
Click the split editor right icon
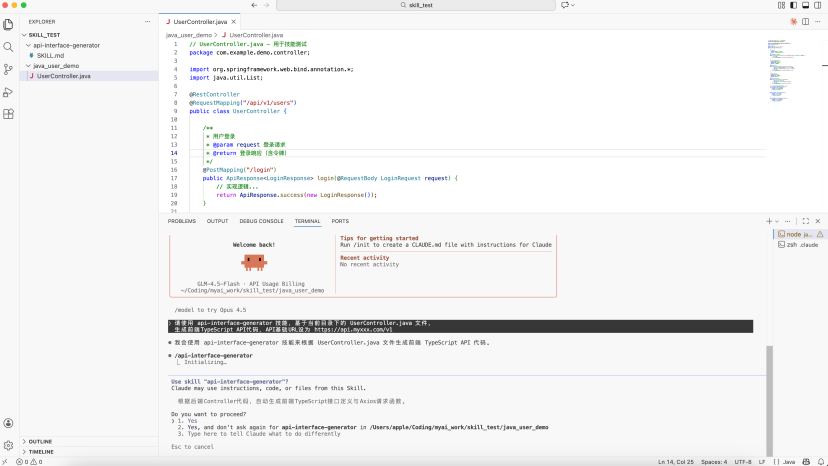[807, 20]
